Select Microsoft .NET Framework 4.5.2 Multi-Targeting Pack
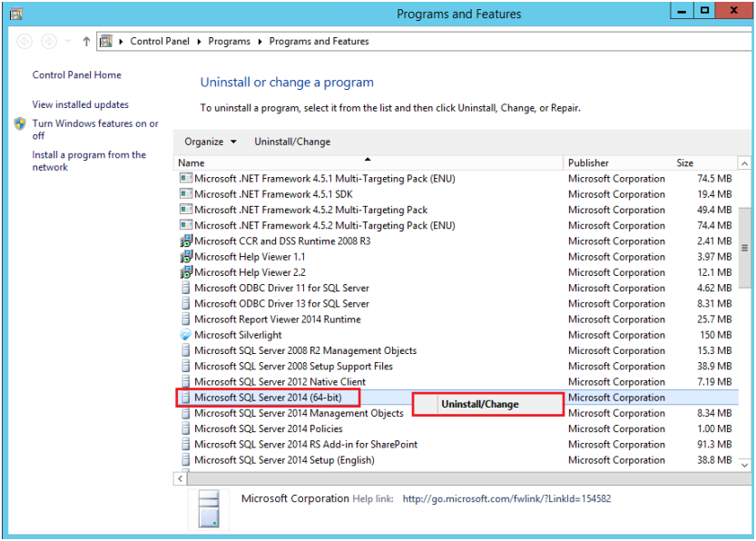756x541 pixels. (311, 210)
